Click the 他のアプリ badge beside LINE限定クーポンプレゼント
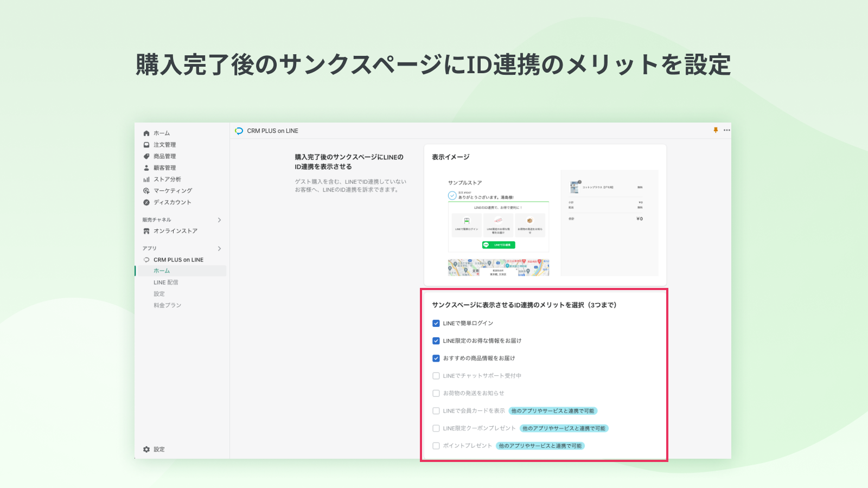 tap(564, 428)
